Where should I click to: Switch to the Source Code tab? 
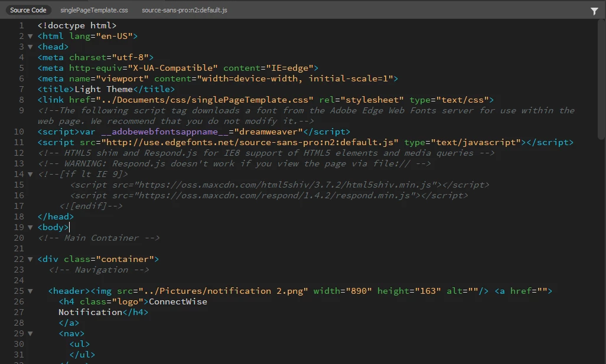click(x=28, y=10)
